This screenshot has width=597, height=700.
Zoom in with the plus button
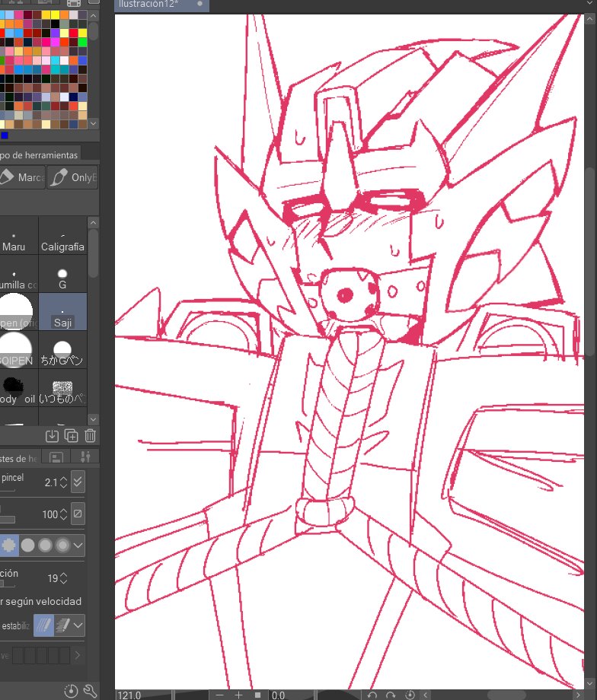click(x=238, y=695)
